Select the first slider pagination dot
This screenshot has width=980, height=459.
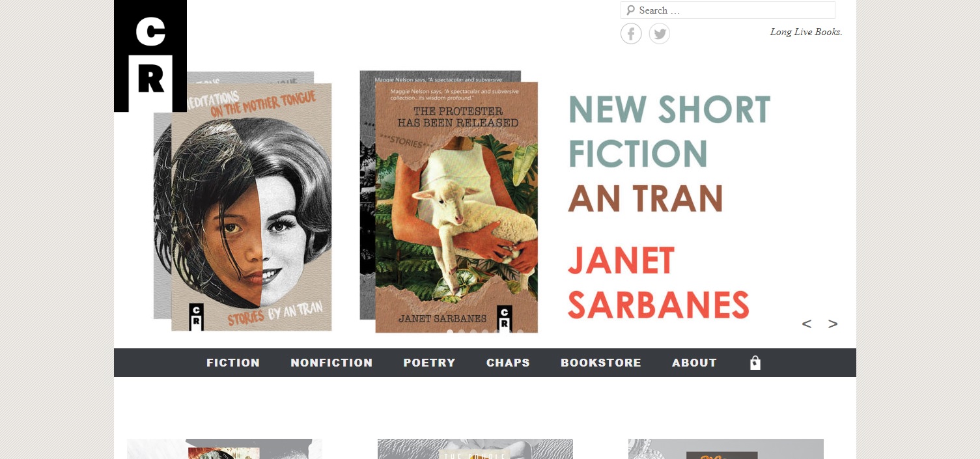(x=450, y=333)
